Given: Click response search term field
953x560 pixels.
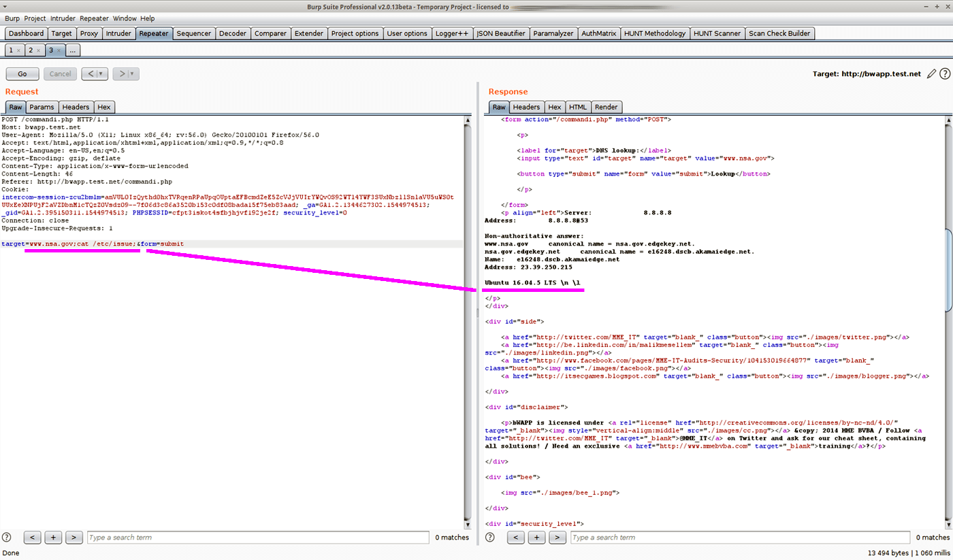Looking at the screenshot, I should (741, 538).
